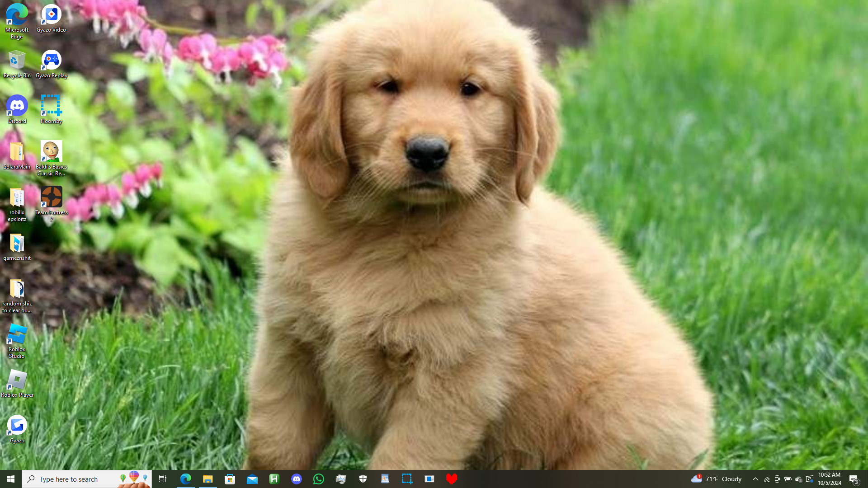
Task: Click the clock showing 10:52 AM
Action: (829, 479)
